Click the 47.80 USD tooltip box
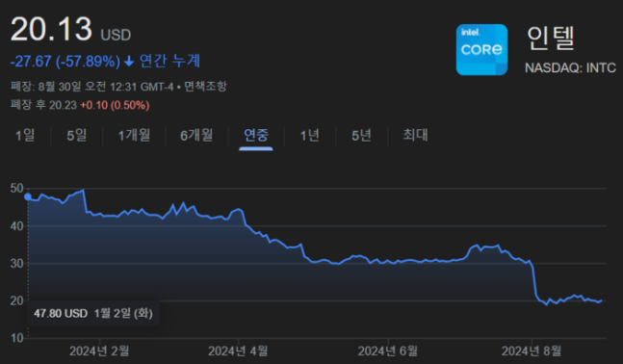The width and height of the screenshot is (623, 364). [93, 314]
